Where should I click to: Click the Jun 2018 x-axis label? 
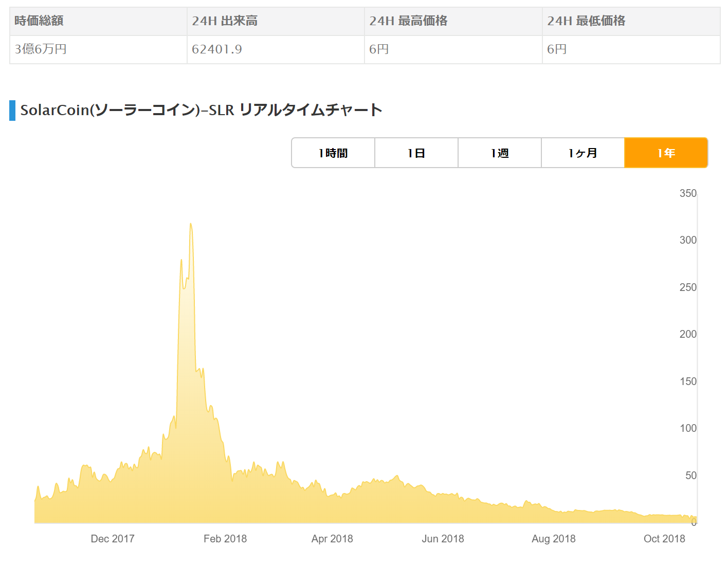(x=443, y=539)
